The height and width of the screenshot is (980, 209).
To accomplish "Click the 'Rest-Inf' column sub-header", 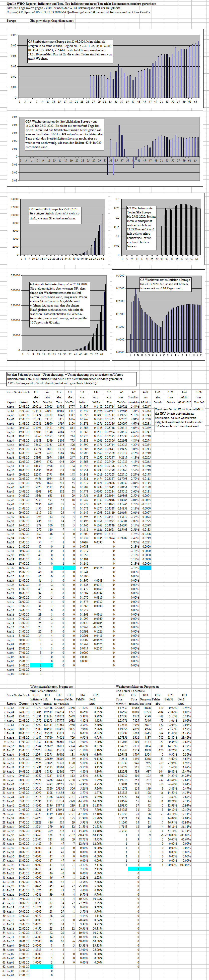I will pos(199,402).
